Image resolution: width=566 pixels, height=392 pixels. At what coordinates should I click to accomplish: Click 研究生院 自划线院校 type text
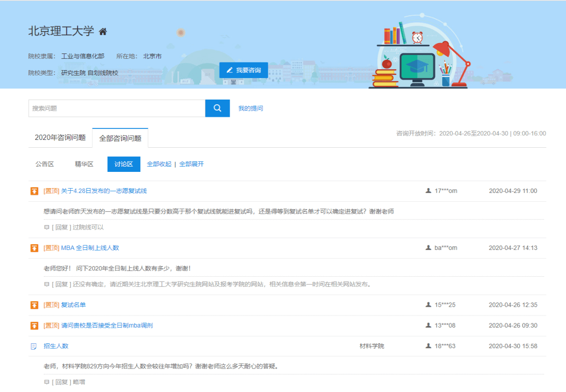tap(90, 73)
